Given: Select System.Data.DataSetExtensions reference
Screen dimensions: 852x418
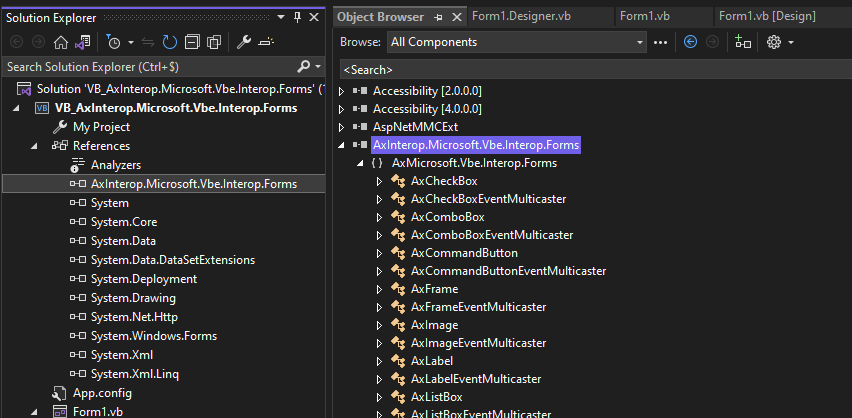Looking at the screenshot, I should [x=173, y=260].
